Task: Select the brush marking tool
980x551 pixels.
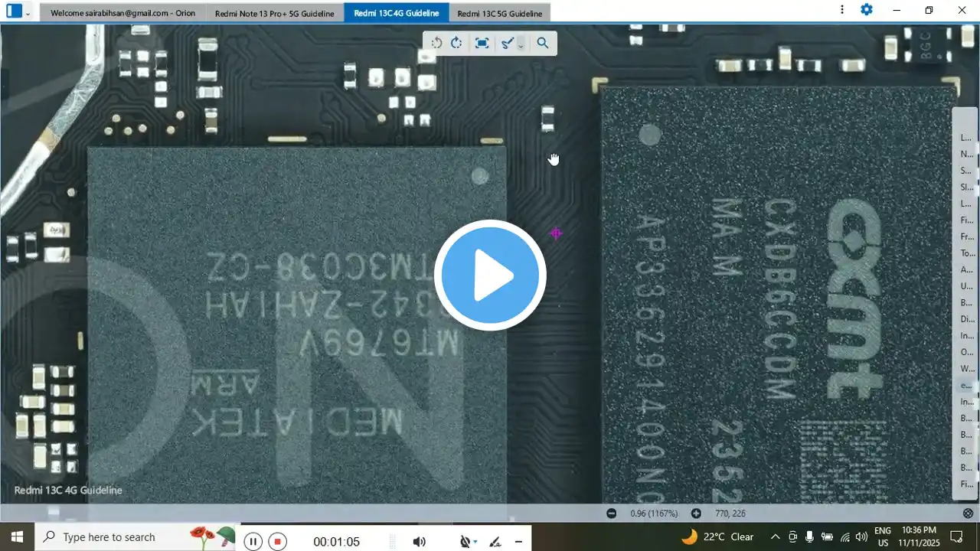Action: coord(507,43)
